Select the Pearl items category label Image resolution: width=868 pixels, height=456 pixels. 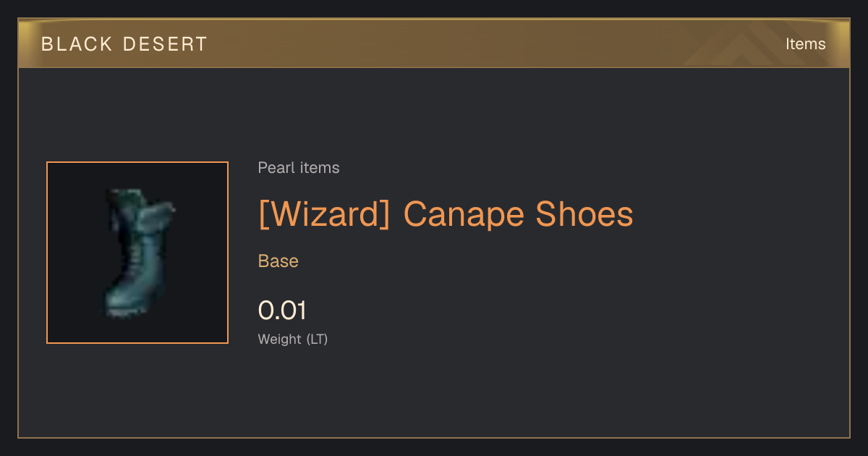pyautogui.click(x=299, y=168)
